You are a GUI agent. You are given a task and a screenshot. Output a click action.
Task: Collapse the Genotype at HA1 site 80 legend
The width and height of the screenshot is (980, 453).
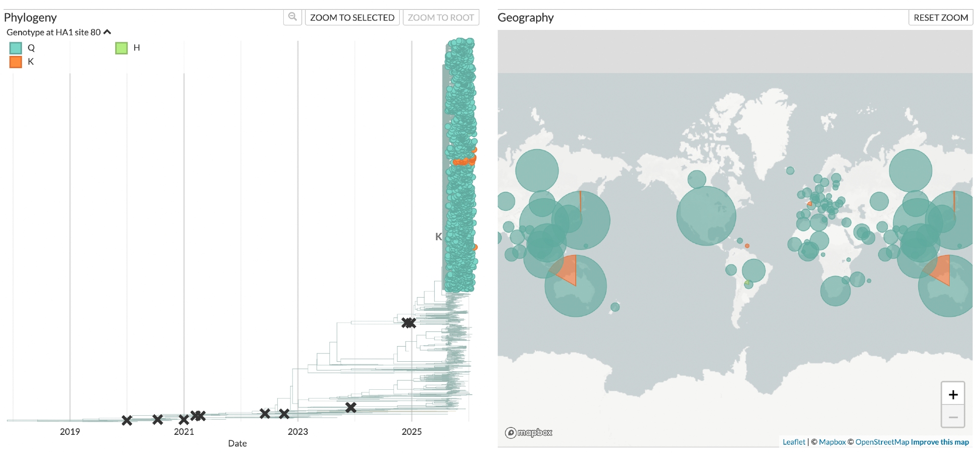click(x=107, y=32)
